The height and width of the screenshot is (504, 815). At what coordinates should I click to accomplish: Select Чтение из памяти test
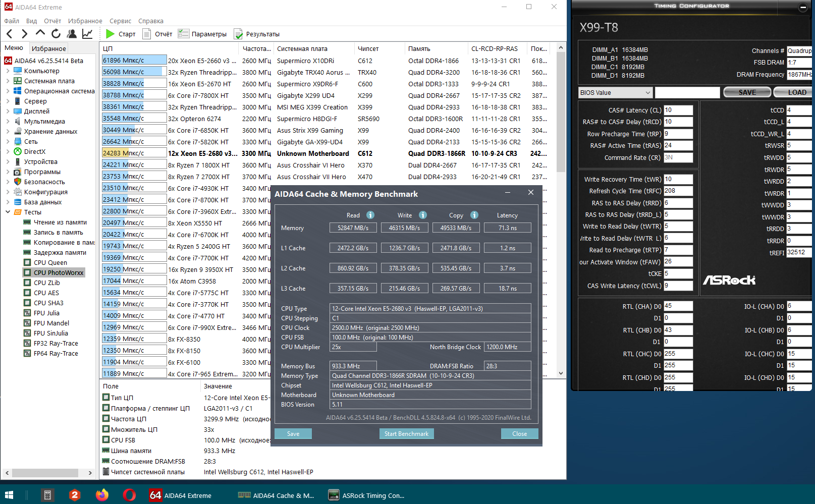pyautogui.click(x=60, y=222)
